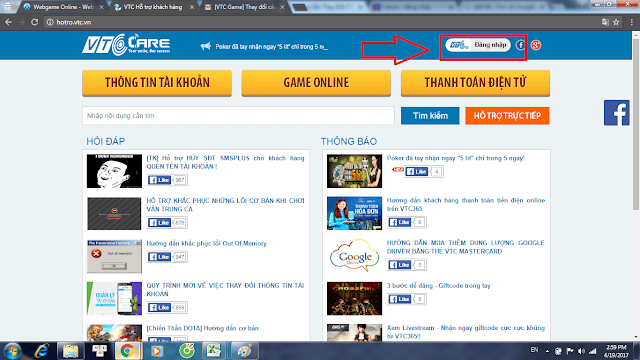Open Chiến Thần DOTA hướng dẫn cơ bản

tap(202, 328)
